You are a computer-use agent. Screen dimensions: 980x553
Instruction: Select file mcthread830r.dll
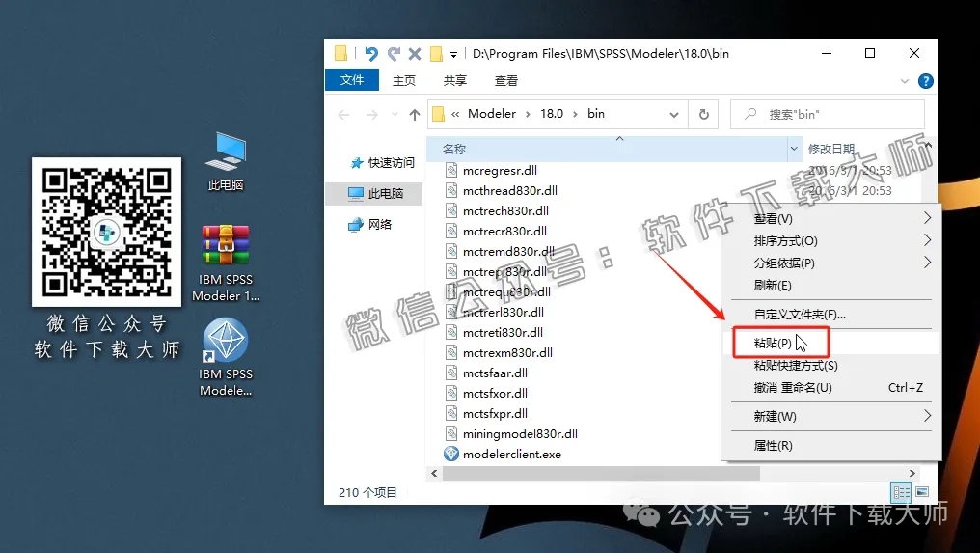click(x=510, y=190)
